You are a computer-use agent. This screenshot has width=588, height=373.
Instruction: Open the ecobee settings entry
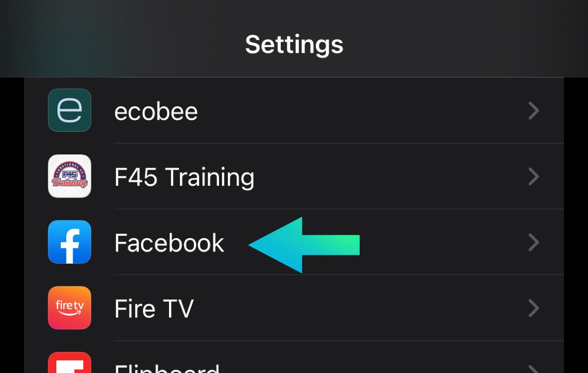point(156,112)
